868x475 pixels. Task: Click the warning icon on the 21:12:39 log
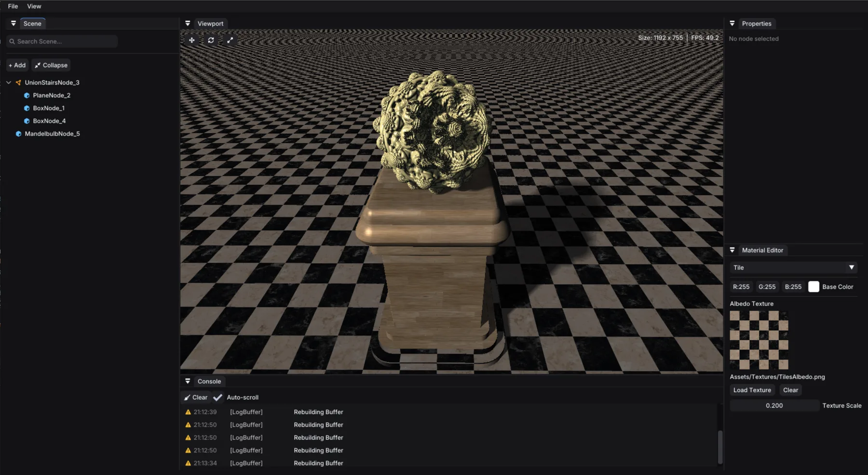click(188, 412)
